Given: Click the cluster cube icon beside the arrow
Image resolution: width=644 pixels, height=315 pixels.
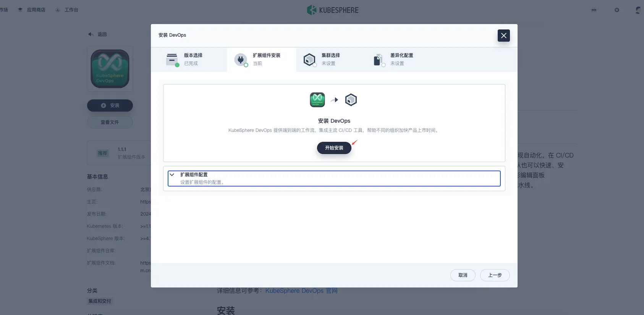Looking at the screenshot, I should tap(351, 100).
